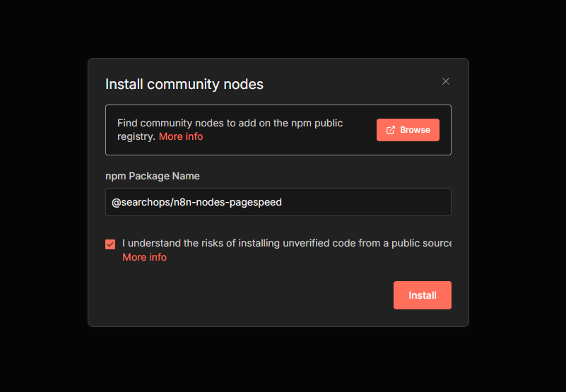Focus the npm Package Name input field
Screen dimensions: 566x392
[x=278, y=202]
